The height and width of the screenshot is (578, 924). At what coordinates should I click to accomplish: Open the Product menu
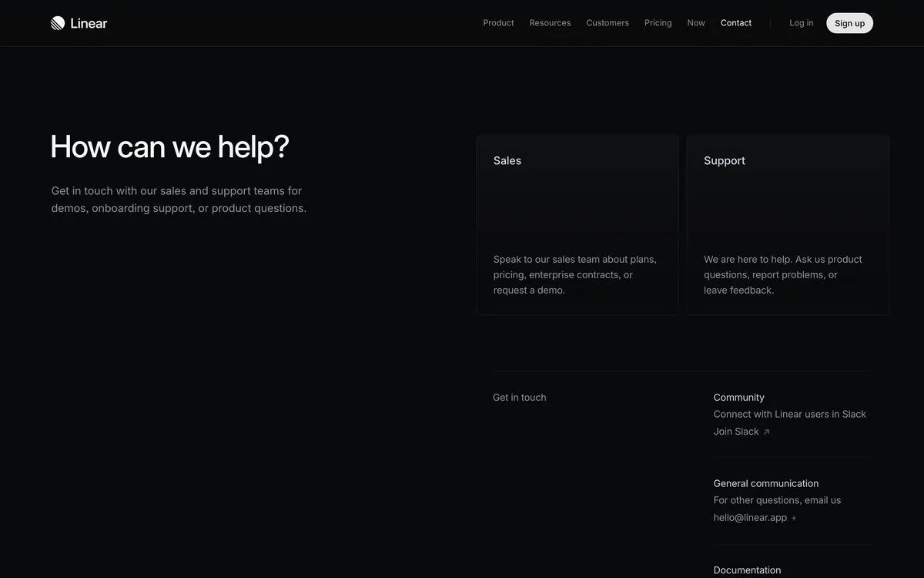(x=498, y=23)
